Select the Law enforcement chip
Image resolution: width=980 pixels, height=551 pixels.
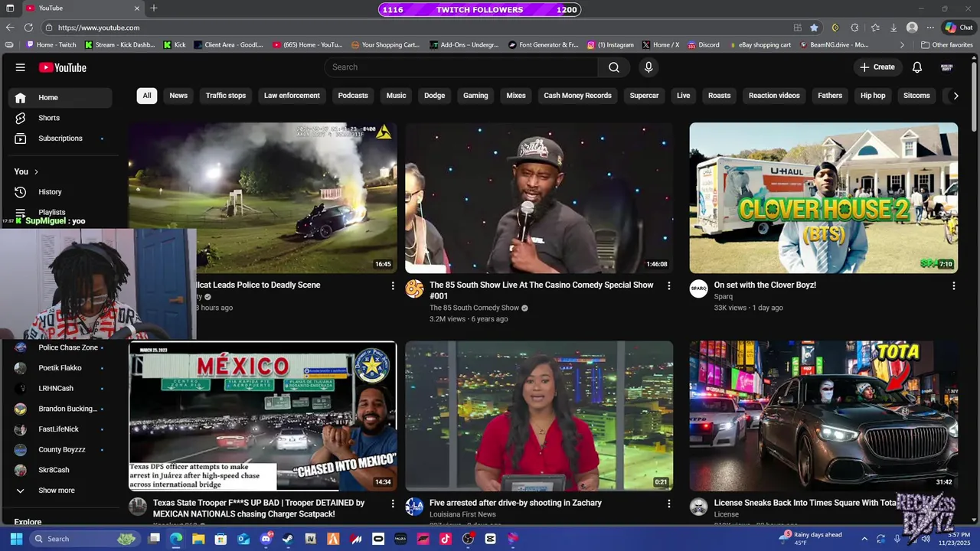(x=292, y=96)
